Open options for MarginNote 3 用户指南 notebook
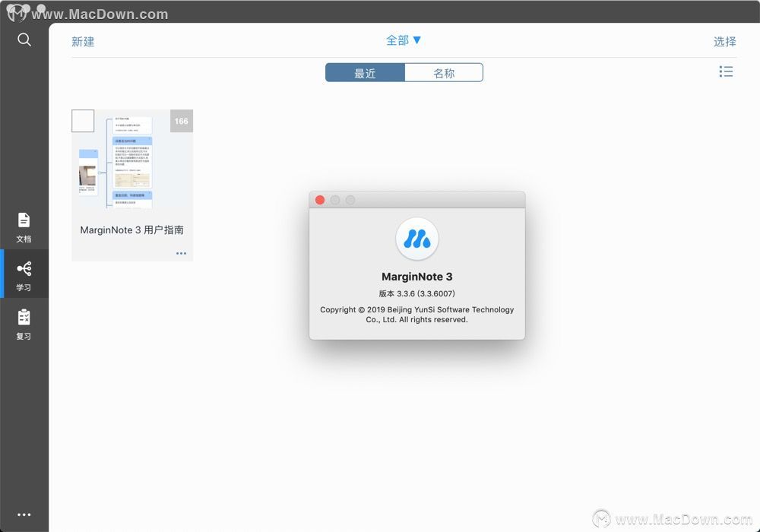This screenshot has width=760, height=532. click(182, 253)
